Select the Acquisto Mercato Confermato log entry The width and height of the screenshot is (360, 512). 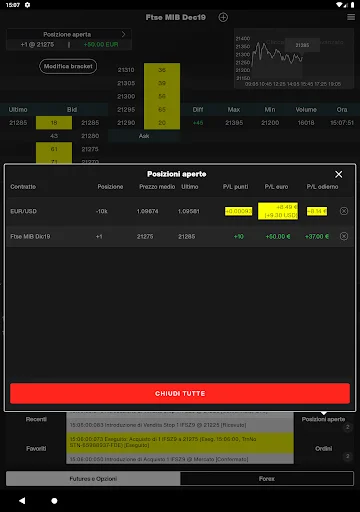180,459
